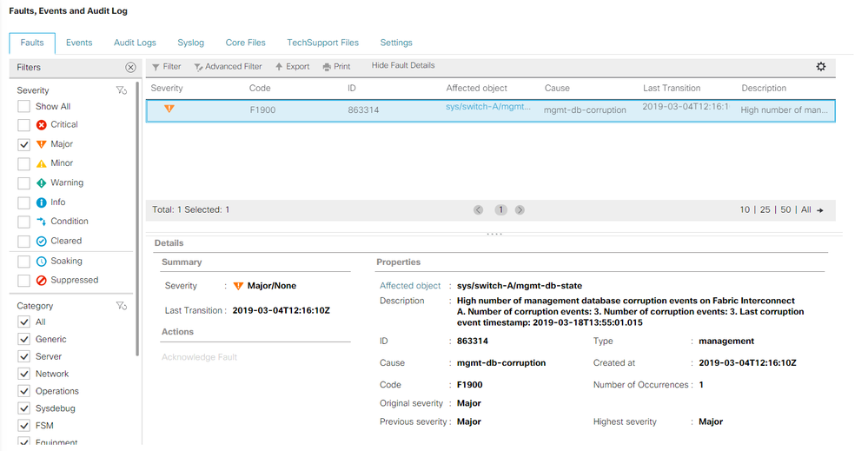Switch to the Core Files tab

pyautogui.click(x=246, y=43)
